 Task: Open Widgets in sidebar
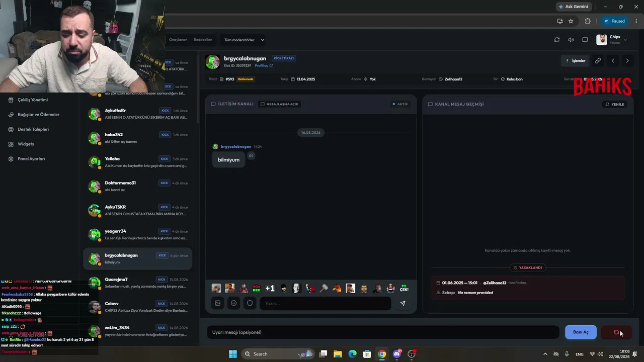(26, 144)
